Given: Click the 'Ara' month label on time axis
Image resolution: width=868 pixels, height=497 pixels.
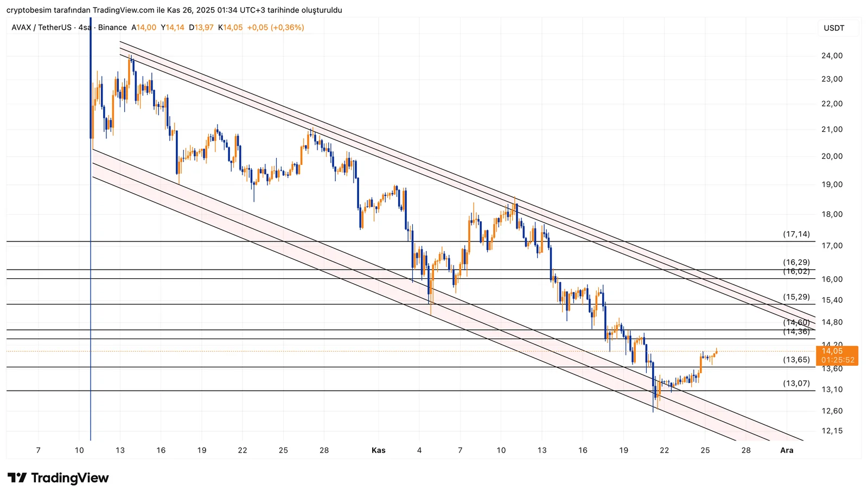Looking at the screenshot, I should 787,450.
